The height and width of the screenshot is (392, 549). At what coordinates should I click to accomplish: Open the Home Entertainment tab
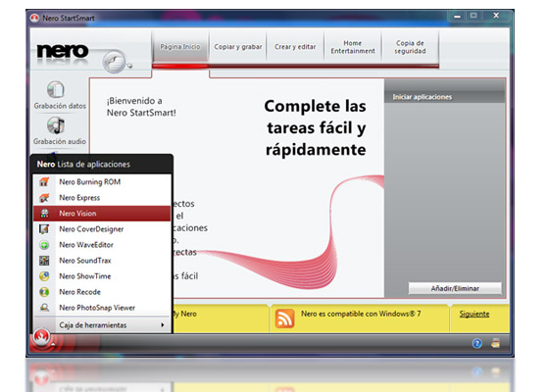[x=353, y=47]
